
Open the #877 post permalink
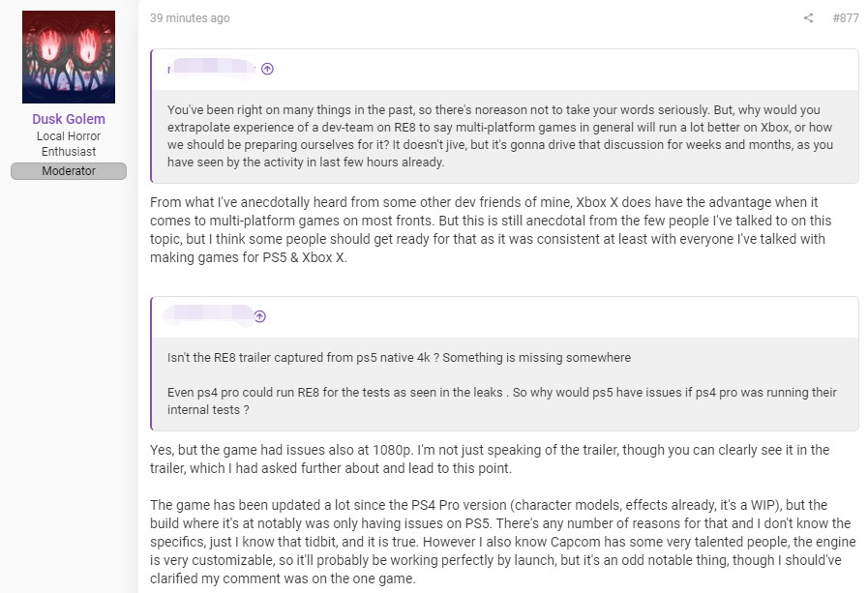click(846, 18)
